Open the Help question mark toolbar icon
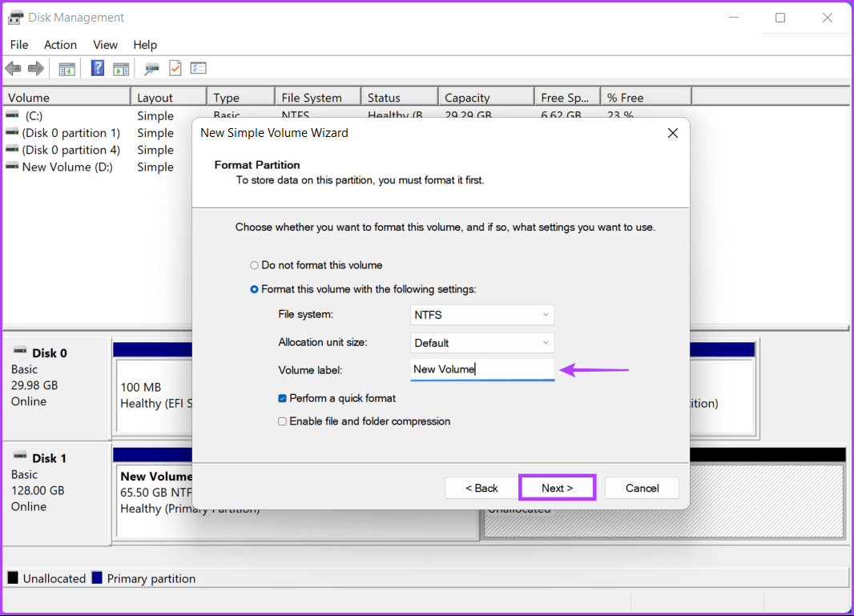The height and width of the screenshot is (616, 854). click(98, 68)
